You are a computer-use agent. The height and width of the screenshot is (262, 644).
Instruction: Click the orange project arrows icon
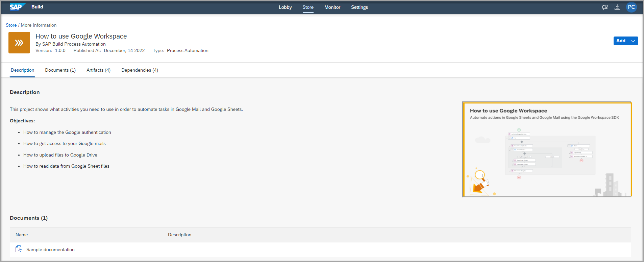(19, 43)
